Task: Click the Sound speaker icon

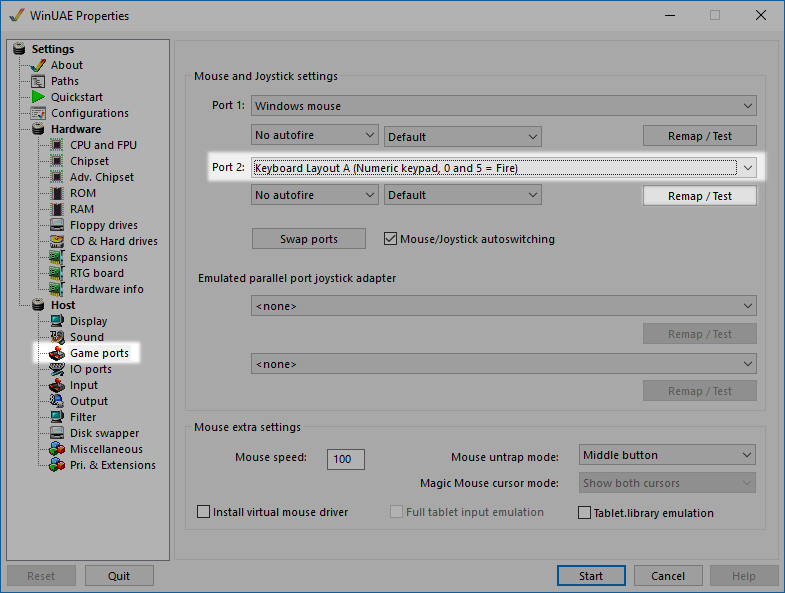Action: pyautogui.click(x=57, y=337)
